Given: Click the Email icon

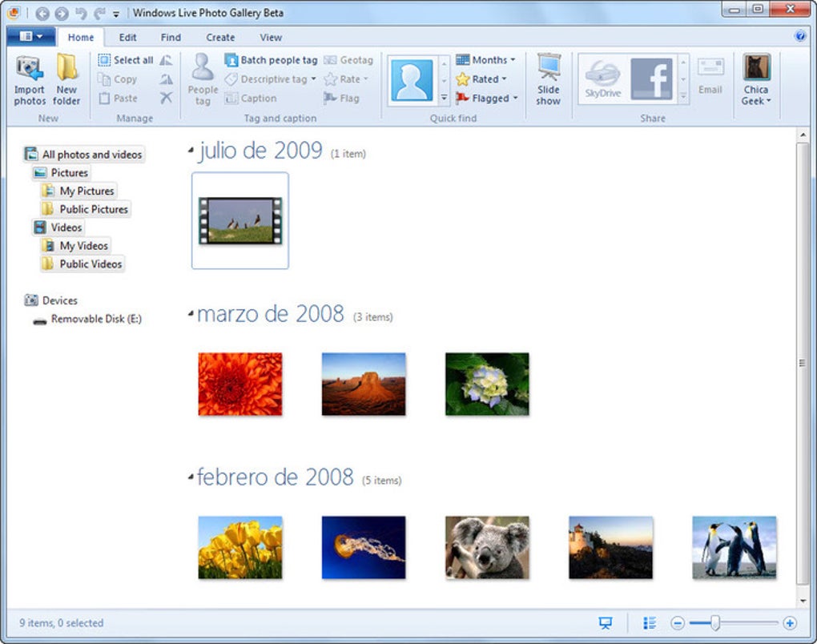Looking at the screenshot, I should (710, 77).
